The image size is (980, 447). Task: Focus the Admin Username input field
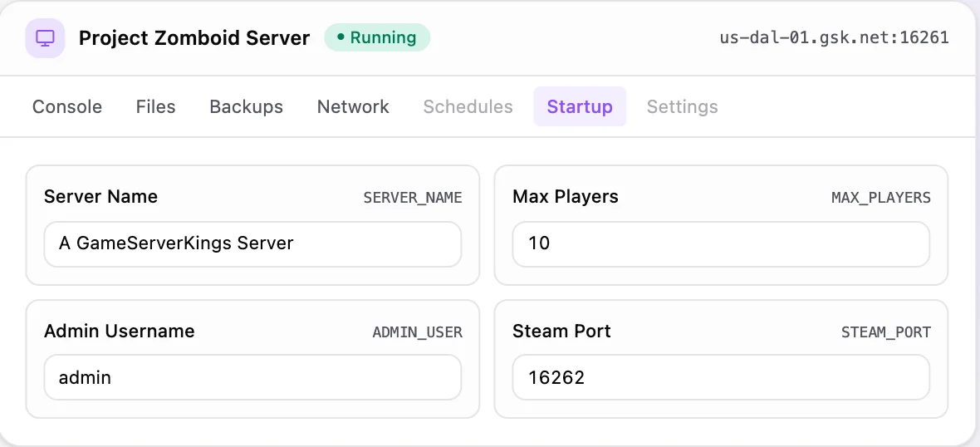tap(252, 377)
